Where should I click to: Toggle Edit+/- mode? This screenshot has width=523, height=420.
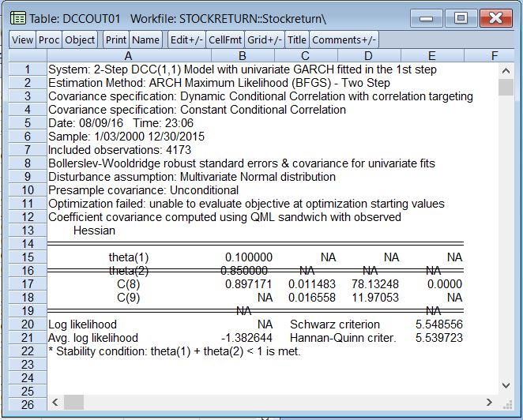click(x=186, y=39)
